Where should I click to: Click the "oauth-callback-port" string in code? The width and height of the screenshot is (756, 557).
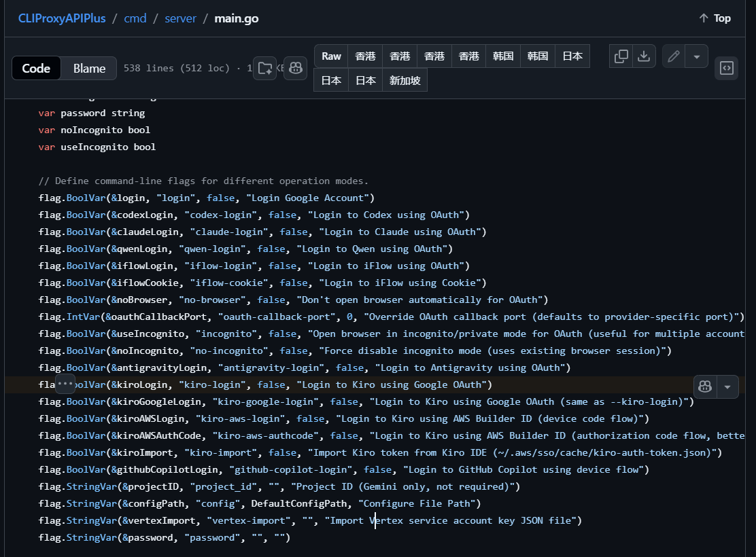pyautogui.click(x=277, y=317)
